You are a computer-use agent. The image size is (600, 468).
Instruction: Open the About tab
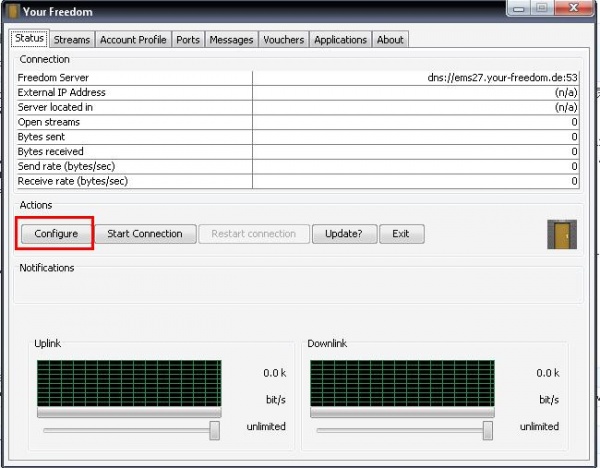coord(390,39)
